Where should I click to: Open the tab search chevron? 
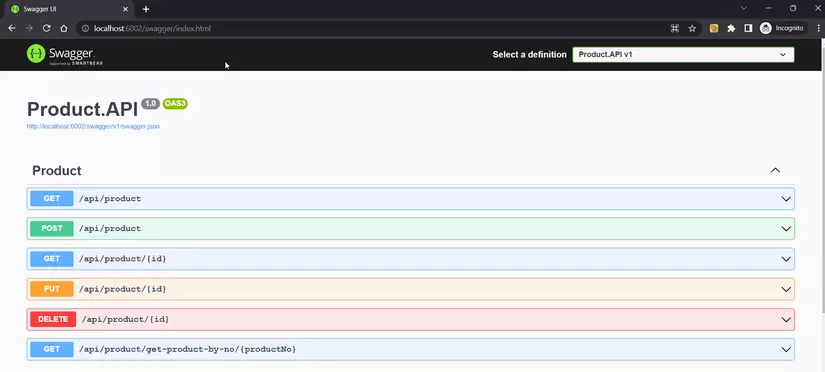(x=744, y=8)
